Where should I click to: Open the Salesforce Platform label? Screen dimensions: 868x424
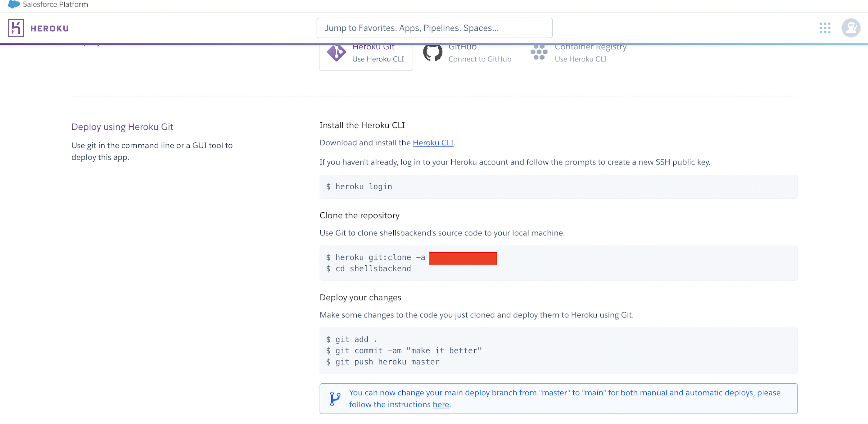coord(55,4)
